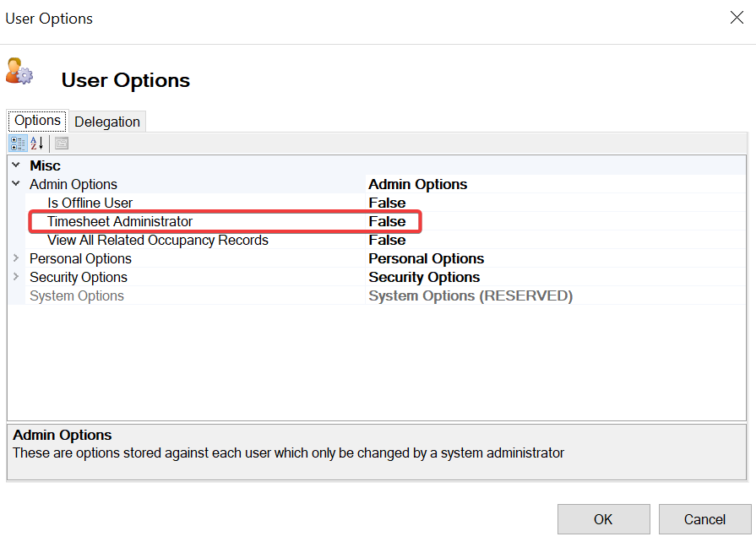Screen dimensions: 756x542
Task: Confirm changes with OK
Action: click(603, 518)
